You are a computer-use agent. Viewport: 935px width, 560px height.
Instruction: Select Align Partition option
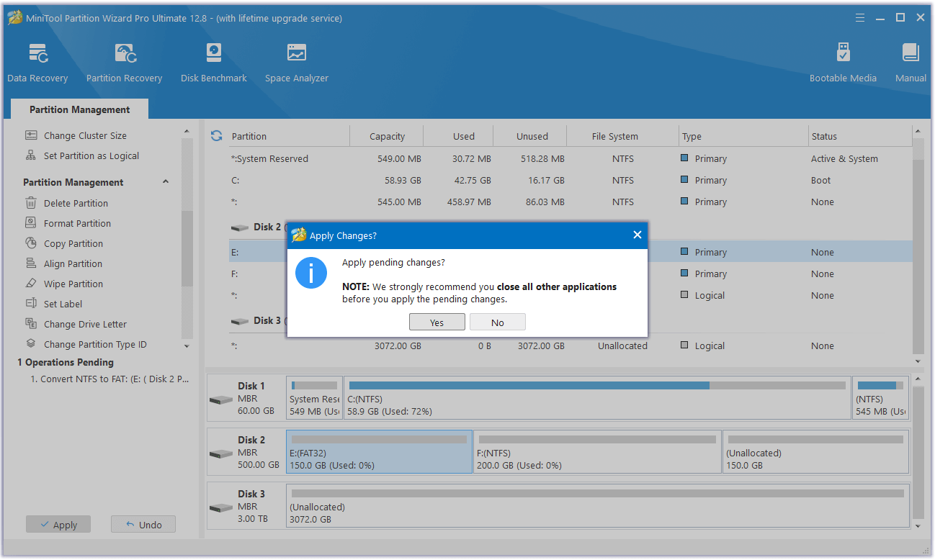pos(73,263)
